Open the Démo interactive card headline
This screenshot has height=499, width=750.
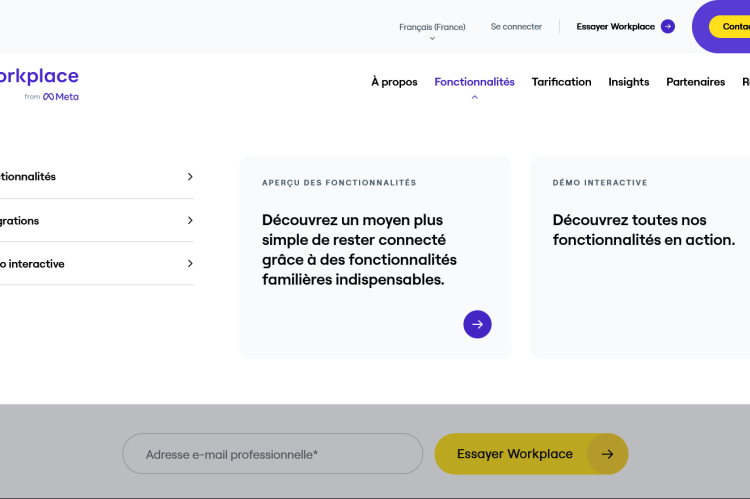(643, 230)
